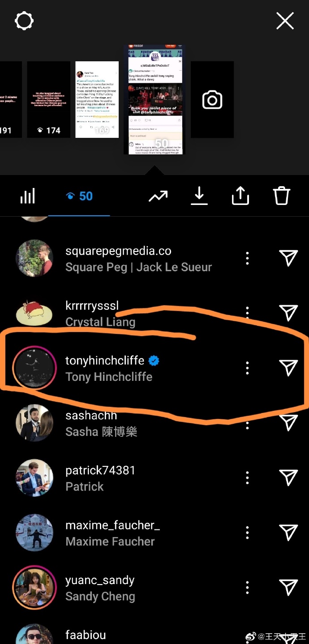309x644 pixels.
Task: Download the story to device
Action: (x=199, y=196)
